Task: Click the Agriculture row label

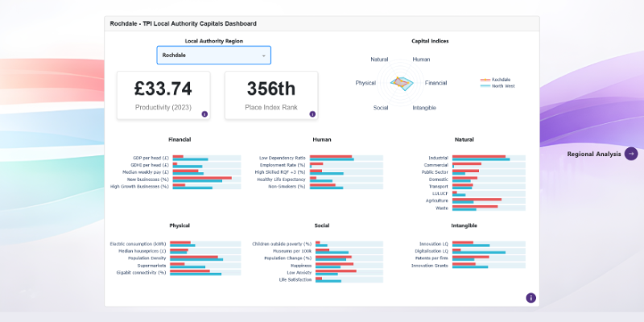Action: [x=437, y=200]
